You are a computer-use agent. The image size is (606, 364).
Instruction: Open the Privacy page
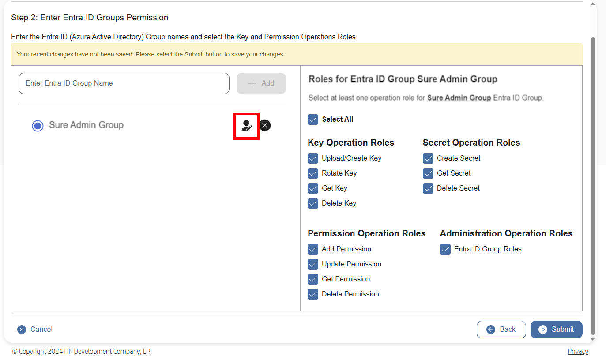tap(578, 351)
